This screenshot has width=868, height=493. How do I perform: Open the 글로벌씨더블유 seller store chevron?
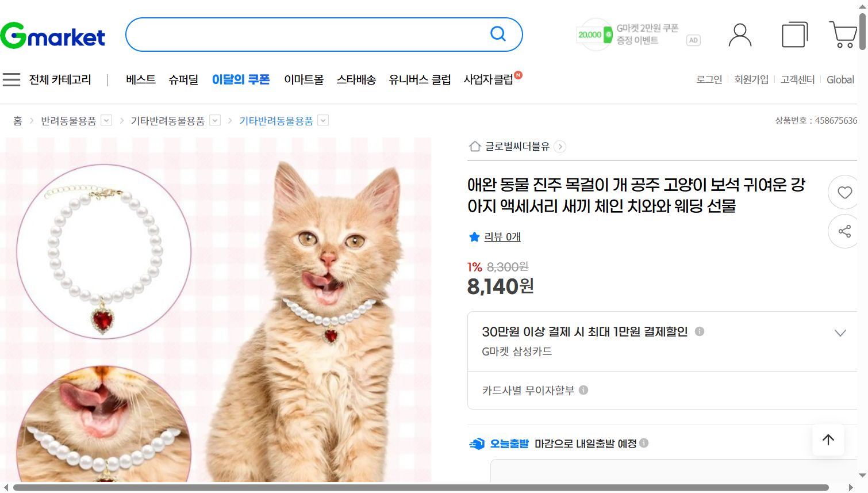(x=560, y=147)
